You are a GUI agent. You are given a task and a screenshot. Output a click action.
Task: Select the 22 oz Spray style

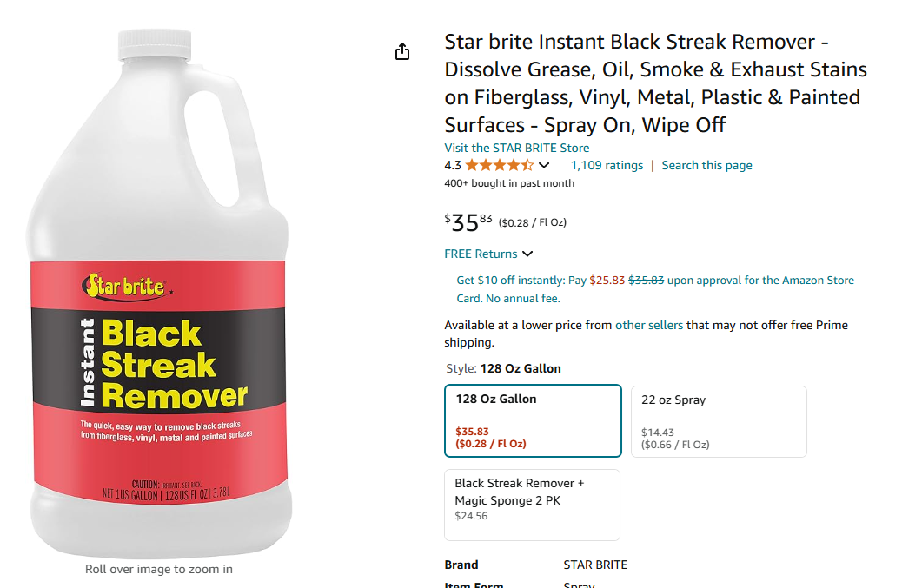719,421
